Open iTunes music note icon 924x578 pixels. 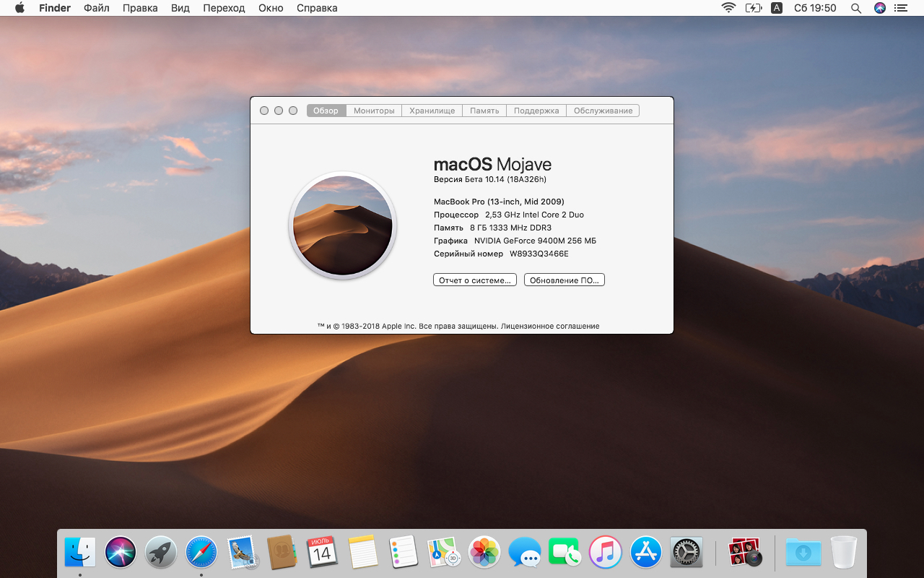coord(606,553)
